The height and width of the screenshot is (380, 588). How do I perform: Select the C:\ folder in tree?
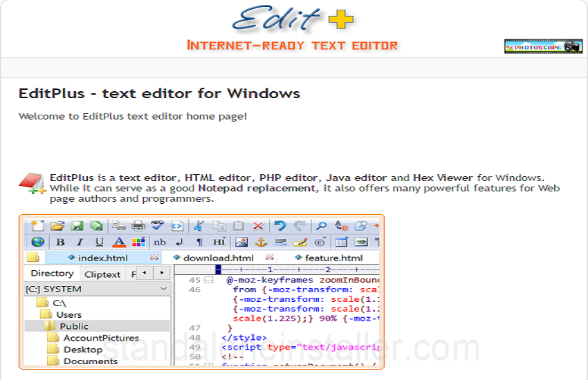pyautogui.click(x=51, y=303)
